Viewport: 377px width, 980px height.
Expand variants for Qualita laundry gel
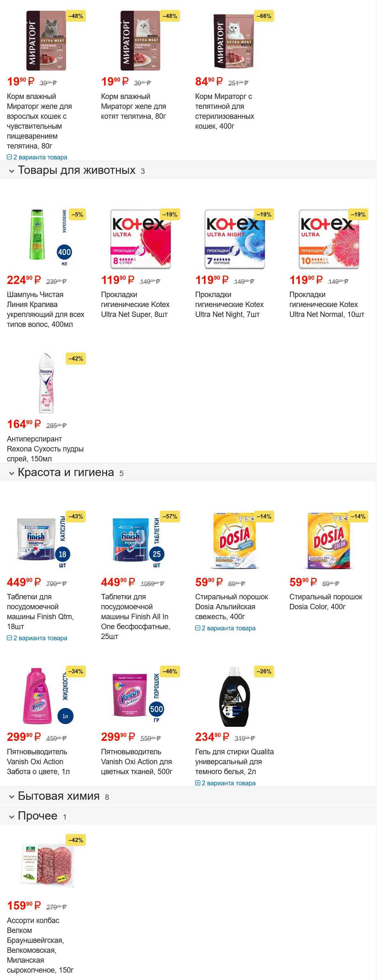tap(225, 783)
